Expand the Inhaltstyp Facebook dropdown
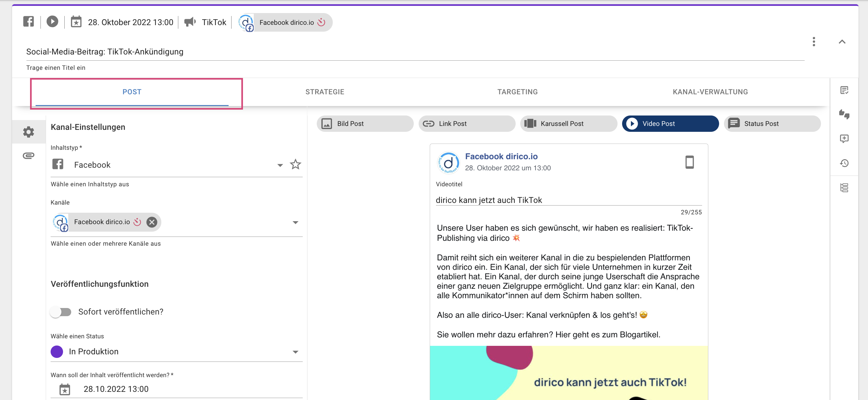The height and width of the screenshot is (400, 868). [280, 165]
